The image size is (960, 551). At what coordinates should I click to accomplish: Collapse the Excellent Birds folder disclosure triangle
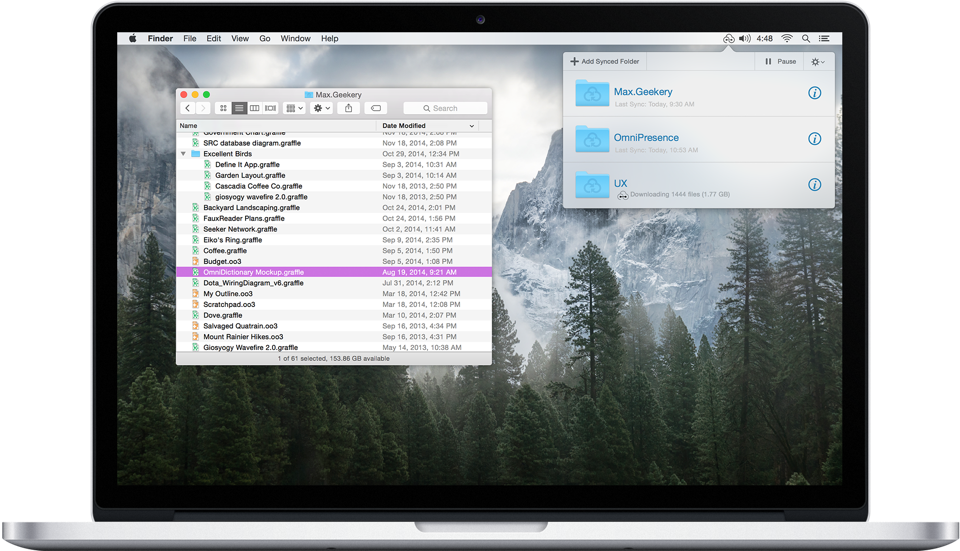[183, 154]
